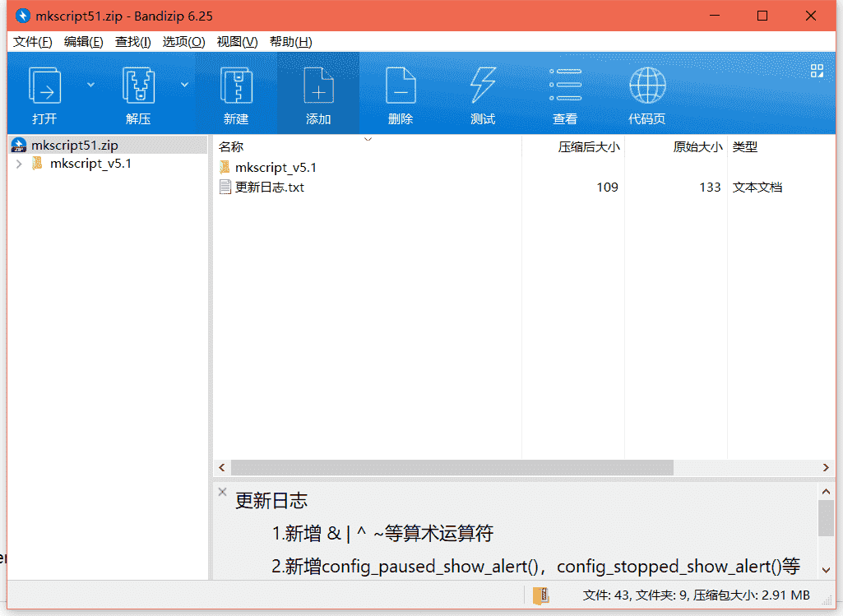Minimize the Bandizip window
The height and width of the screenshot is (616, 843).
(x=715, y=16)
